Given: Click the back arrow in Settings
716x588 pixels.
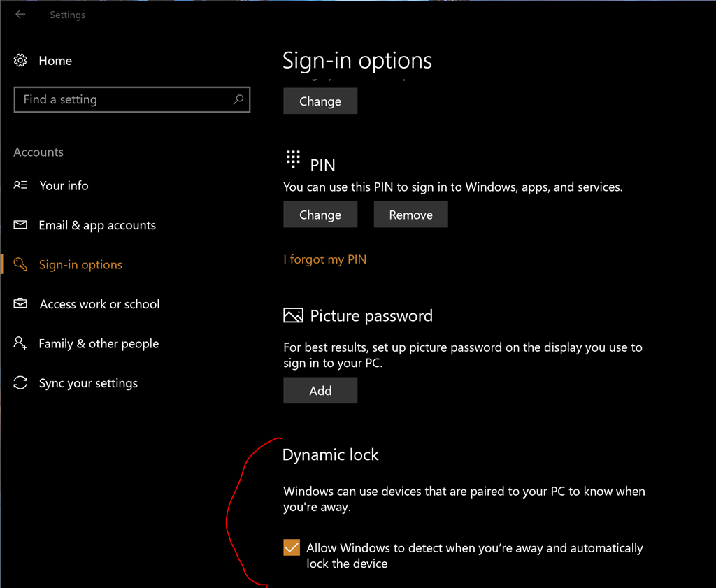Looking at the screenshot, I should (x=20, y=15).
